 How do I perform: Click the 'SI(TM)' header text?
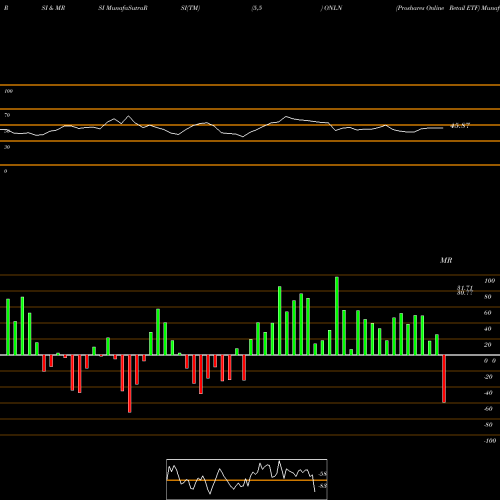click(x=190, y=8)
